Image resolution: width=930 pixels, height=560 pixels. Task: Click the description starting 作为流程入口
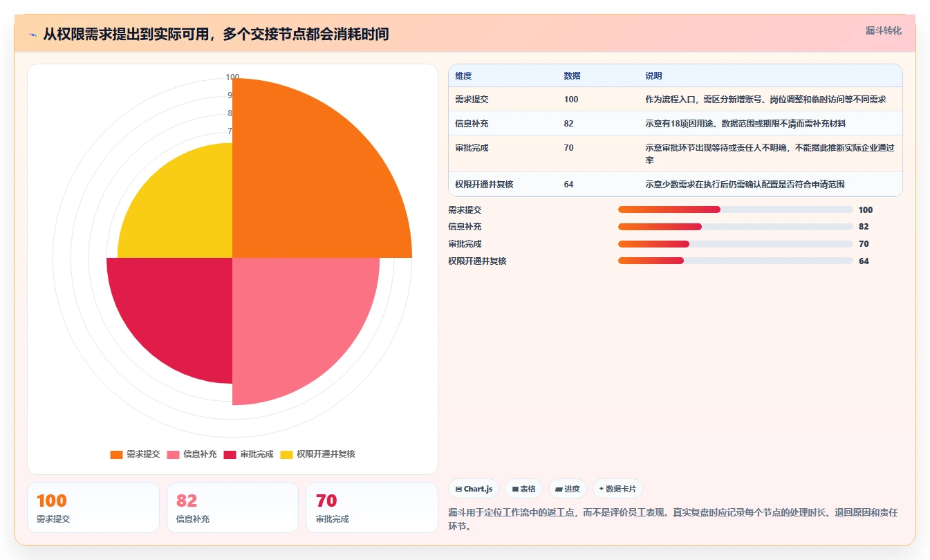coord(765,100)
